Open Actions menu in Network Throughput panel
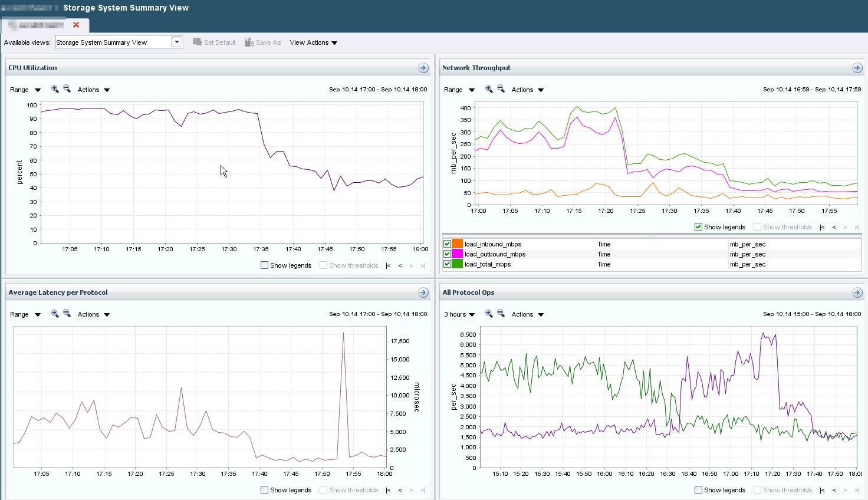This screenshot has height=500, width=868. pos(527,90)
